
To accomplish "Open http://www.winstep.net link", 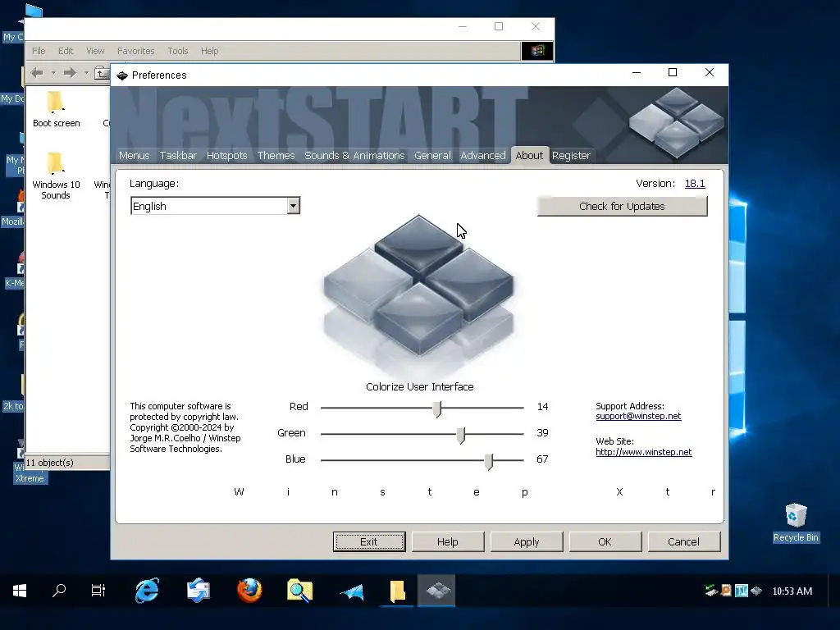I will tap(643, 452).
